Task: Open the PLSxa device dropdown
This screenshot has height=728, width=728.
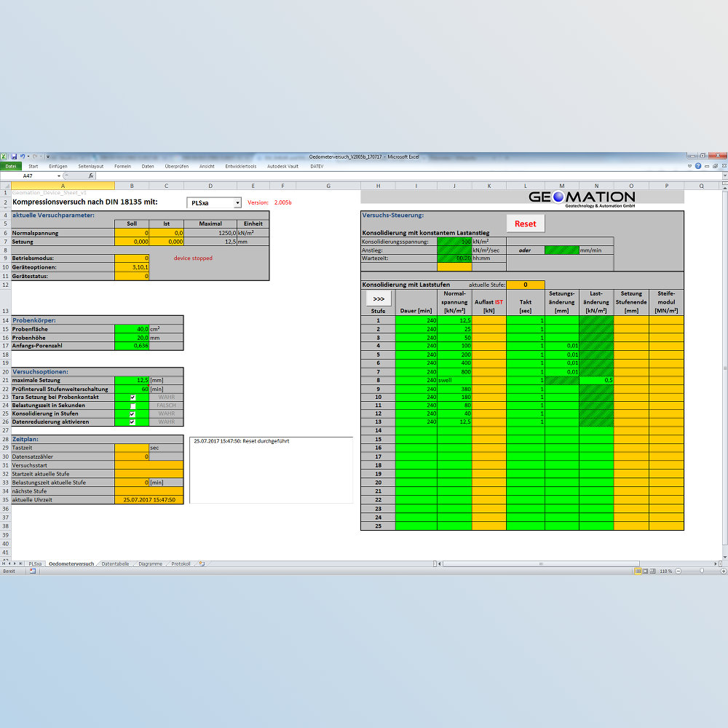Action: click(237, 203)
